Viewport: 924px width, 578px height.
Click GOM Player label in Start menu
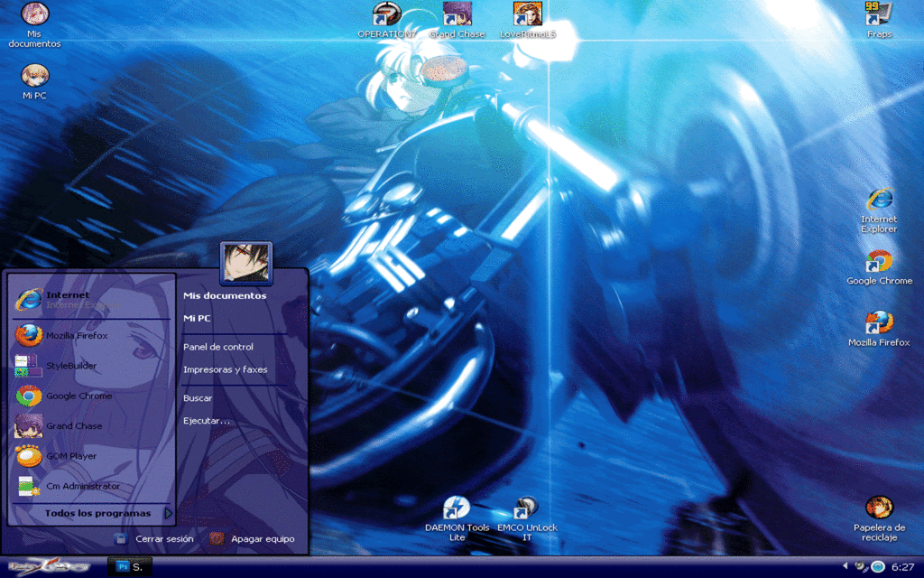[71, 456]
